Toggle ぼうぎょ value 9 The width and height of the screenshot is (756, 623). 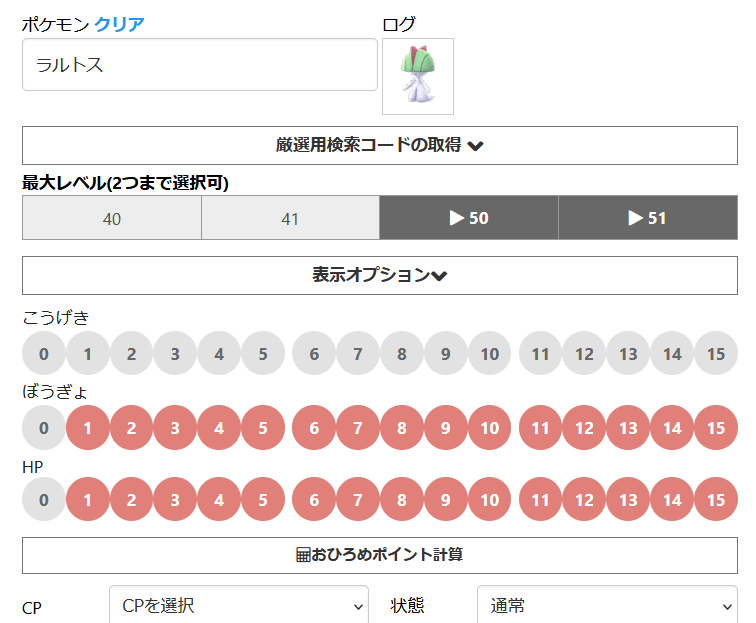[x=446, y=427]
